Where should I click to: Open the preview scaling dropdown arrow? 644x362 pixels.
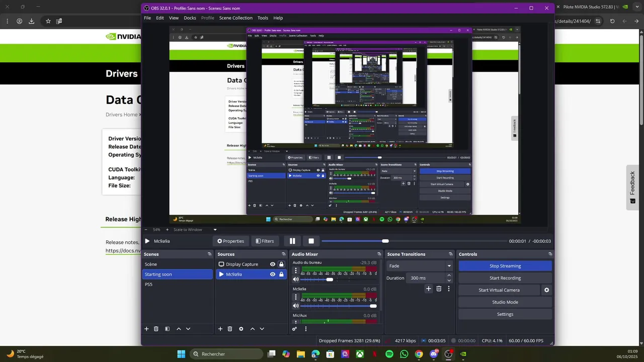[x=215, y=230]
